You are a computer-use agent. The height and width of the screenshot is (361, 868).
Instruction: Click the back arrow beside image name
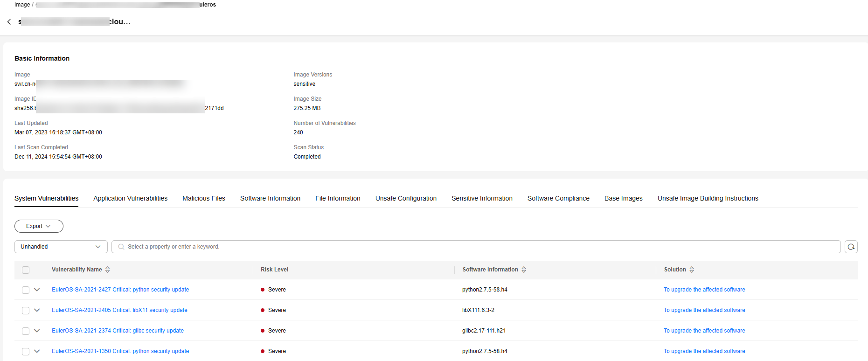point(9,22)
